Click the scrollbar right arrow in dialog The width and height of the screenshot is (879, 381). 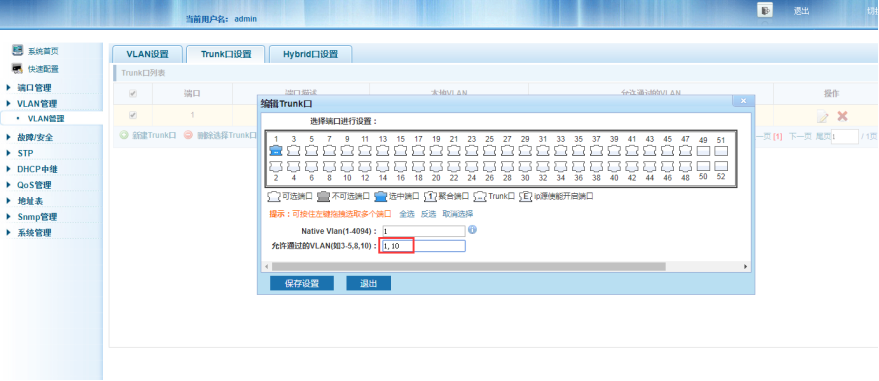(x=746, y=267)
